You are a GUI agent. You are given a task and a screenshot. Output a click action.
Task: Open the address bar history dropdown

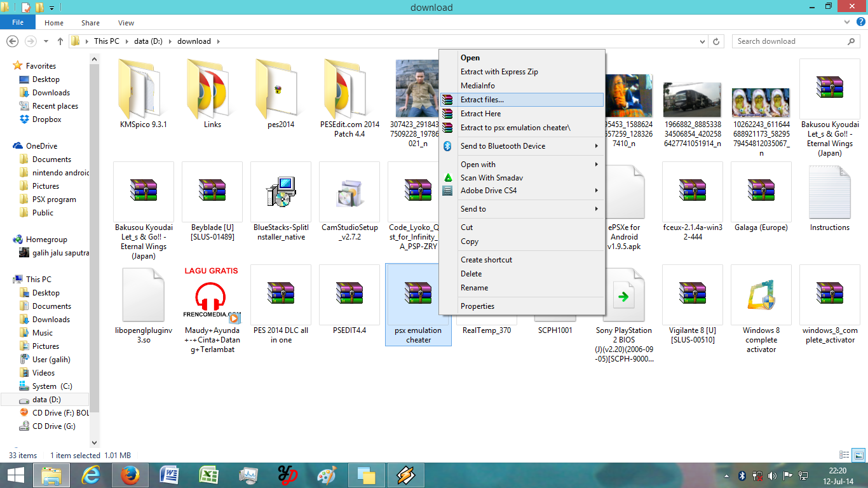coord(702,41)
